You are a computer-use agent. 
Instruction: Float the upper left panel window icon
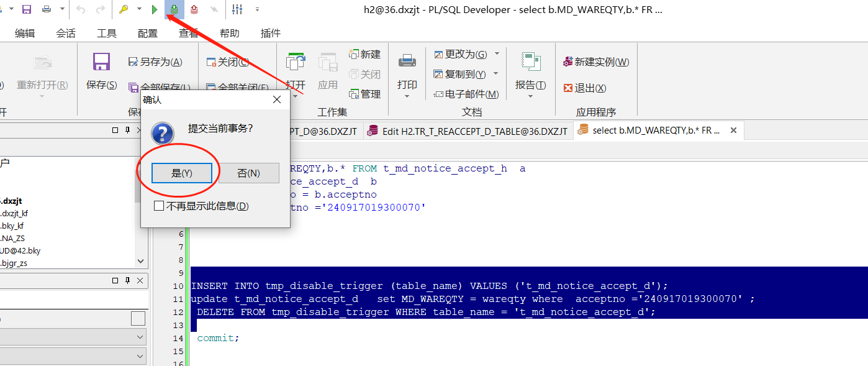coord(115,130)
